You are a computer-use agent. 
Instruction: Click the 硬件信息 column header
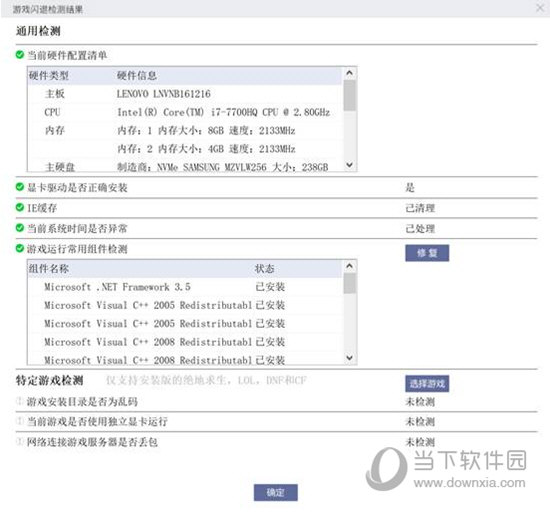tap(136, 75)
